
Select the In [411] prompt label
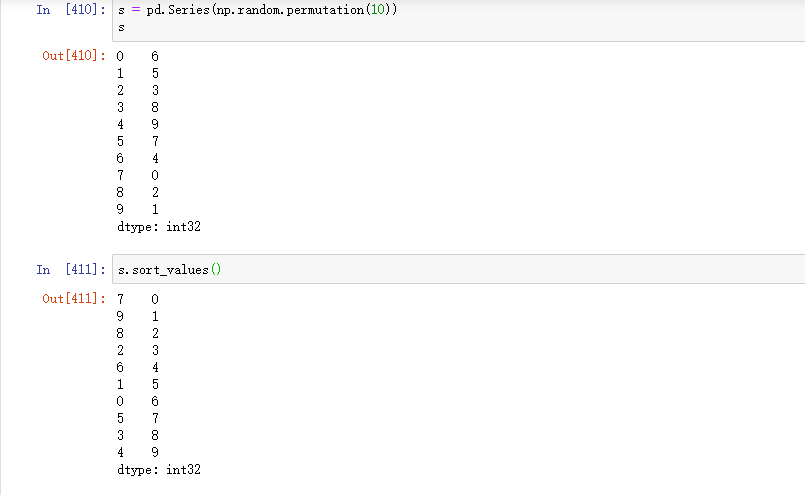pos(70,270)
